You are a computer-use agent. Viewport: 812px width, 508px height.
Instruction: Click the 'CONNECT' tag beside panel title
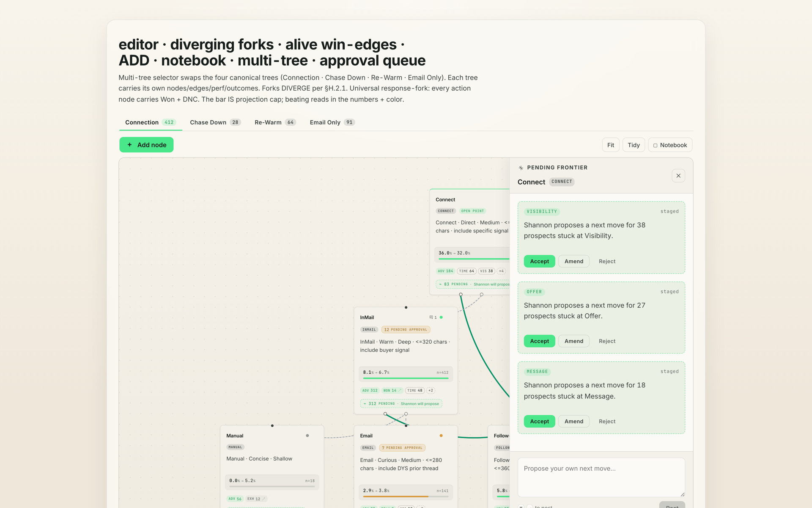coord(562,182)
